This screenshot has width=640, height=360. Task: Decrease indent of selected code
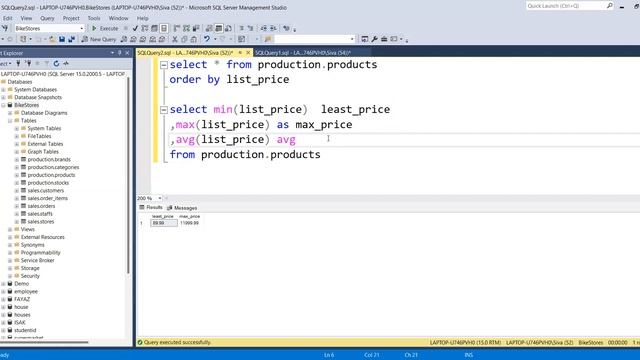coord(264,29)
